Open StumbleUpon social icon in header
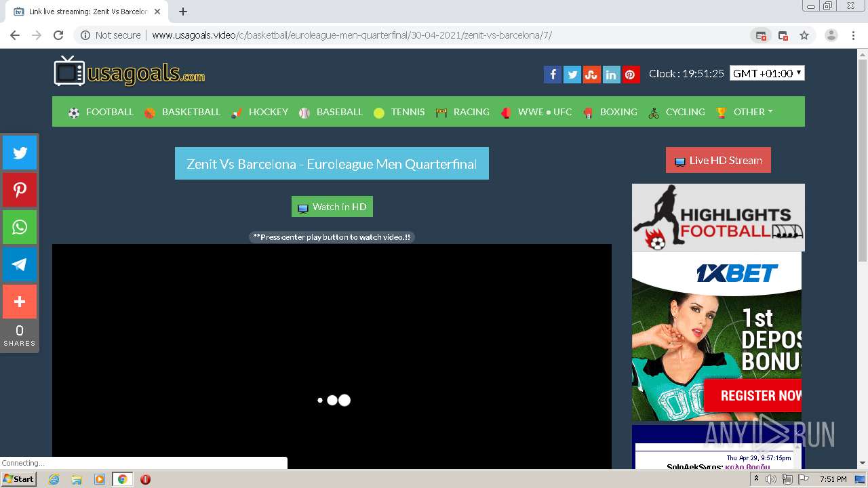This screenshot has width=868, height=488. point(591,75)
